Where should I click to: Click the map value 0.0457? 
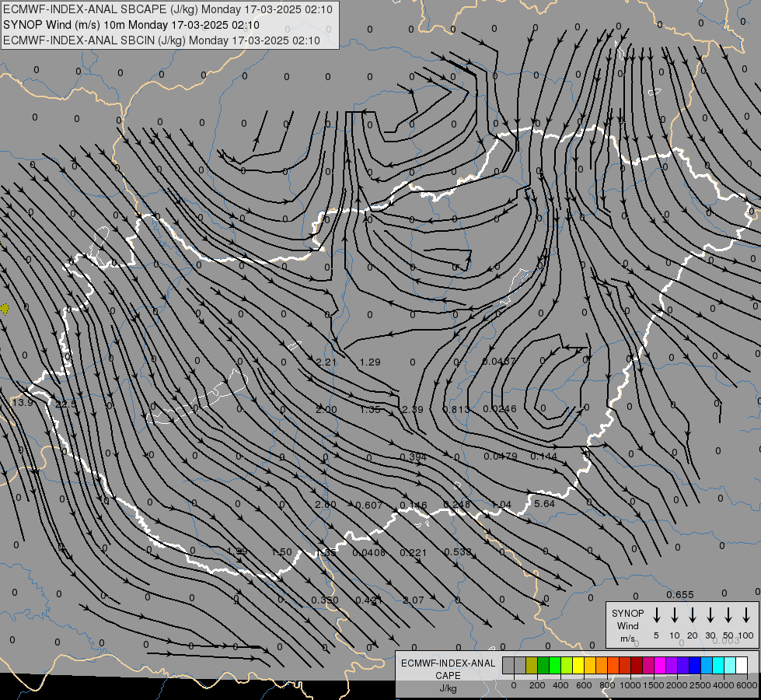[x=499, y=362]
